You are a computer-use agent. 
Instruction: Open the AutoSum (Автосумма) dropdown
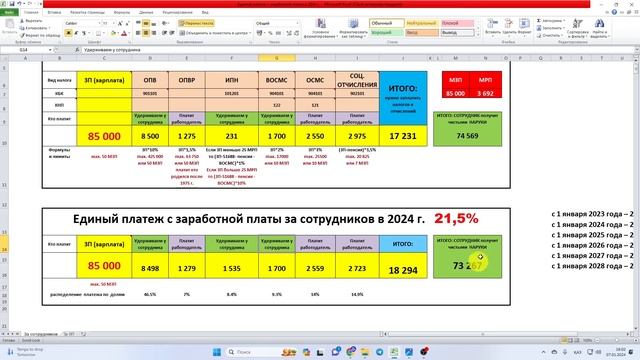(x=564, y=21)
